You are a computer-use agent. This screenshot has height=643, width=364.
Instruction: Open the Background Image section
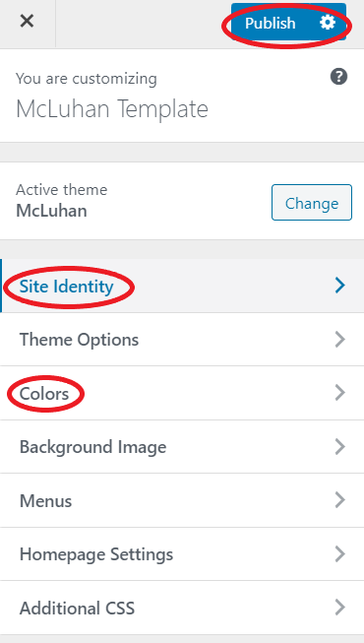pos(182,447)
